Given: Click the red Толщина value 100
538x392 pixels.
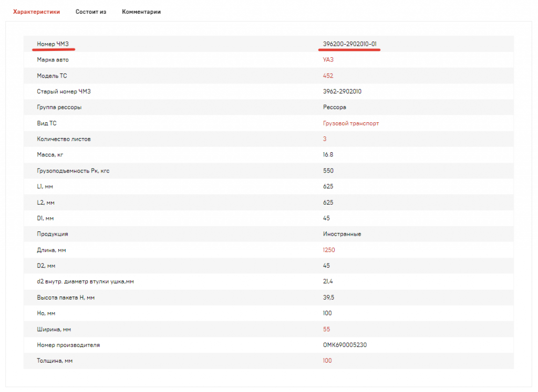Looking at the screenshot, I should coord(327,361).
